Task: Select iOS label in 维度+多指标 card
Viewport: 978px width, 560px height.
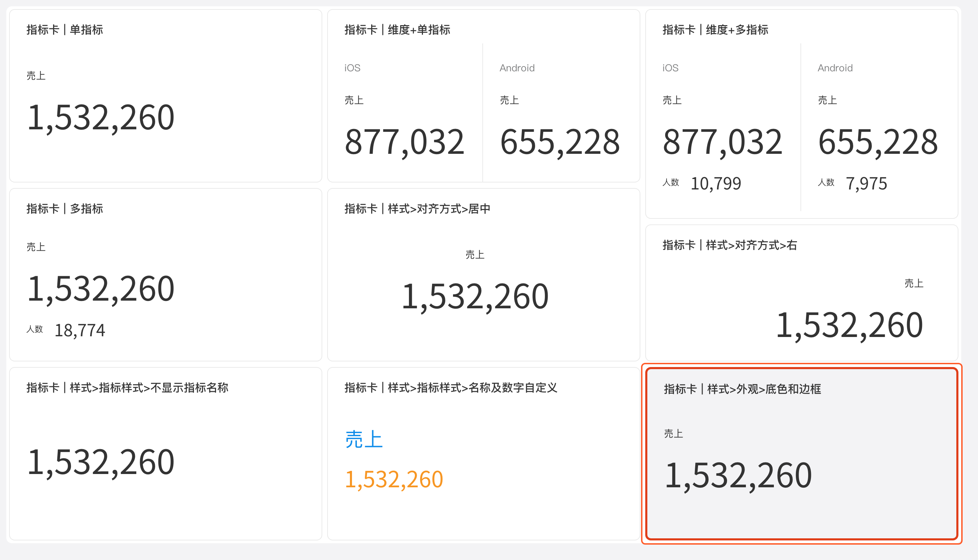Action: click(670, 68)
